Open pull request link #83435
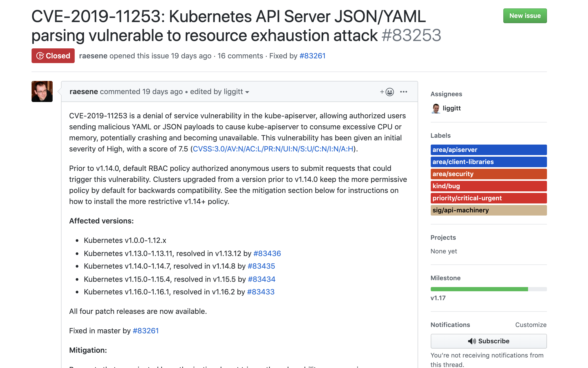 pyautogui.click(x=261, y=266)
